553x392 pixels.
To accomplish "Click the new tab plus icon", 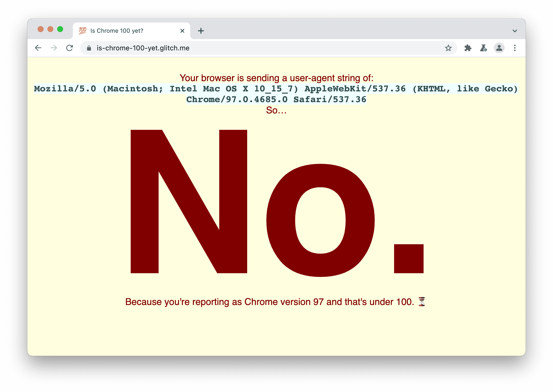I will [201, 30].
